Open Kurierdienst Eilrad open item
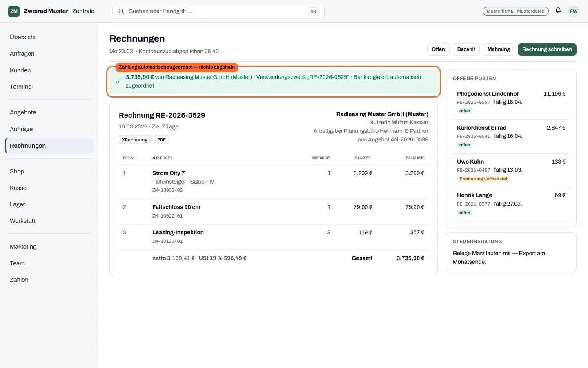Image resolution: width=588 pixels, height=368 pixels. tap(511, 136)
